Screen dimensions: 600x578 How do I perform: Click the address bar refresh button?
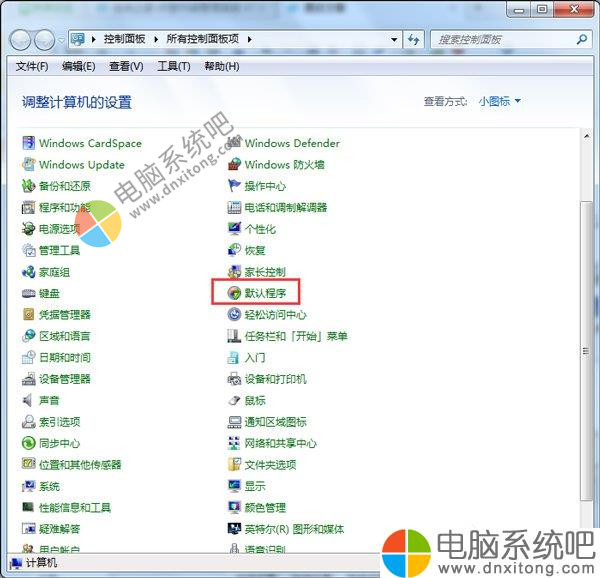click(414, 40)
